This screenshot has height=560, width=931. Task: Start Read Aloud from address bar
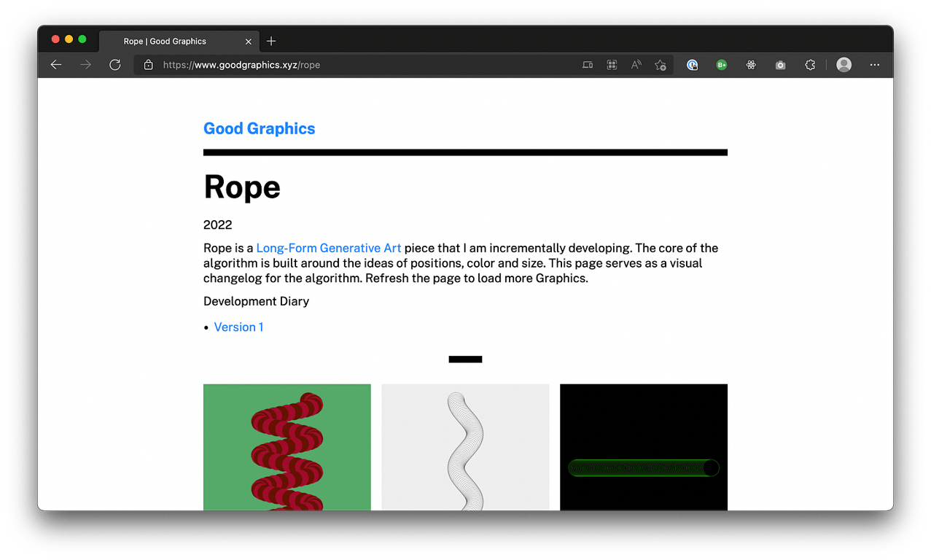tap(636, 65)
